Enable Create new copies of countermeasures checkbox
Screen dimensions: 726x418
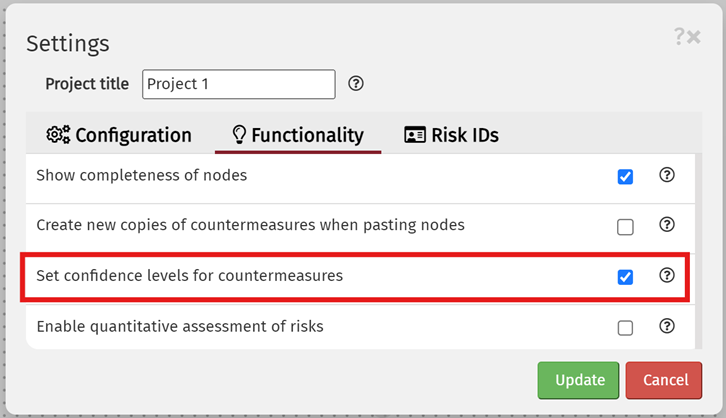click(625, 227)
